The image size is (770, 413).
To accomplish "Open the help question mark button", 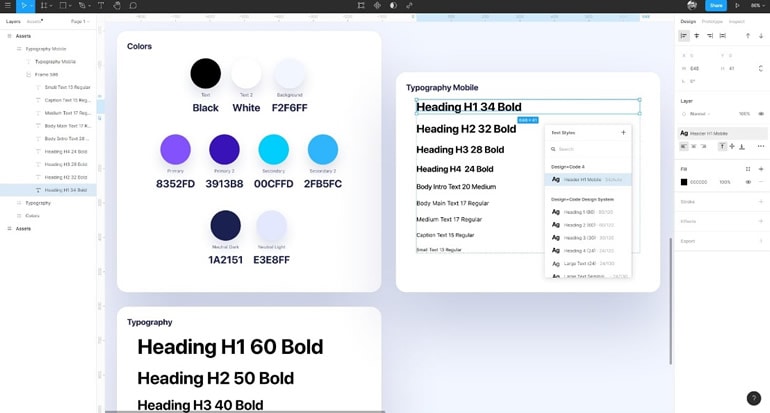I will pyautogui.click(x=753, y=398).
